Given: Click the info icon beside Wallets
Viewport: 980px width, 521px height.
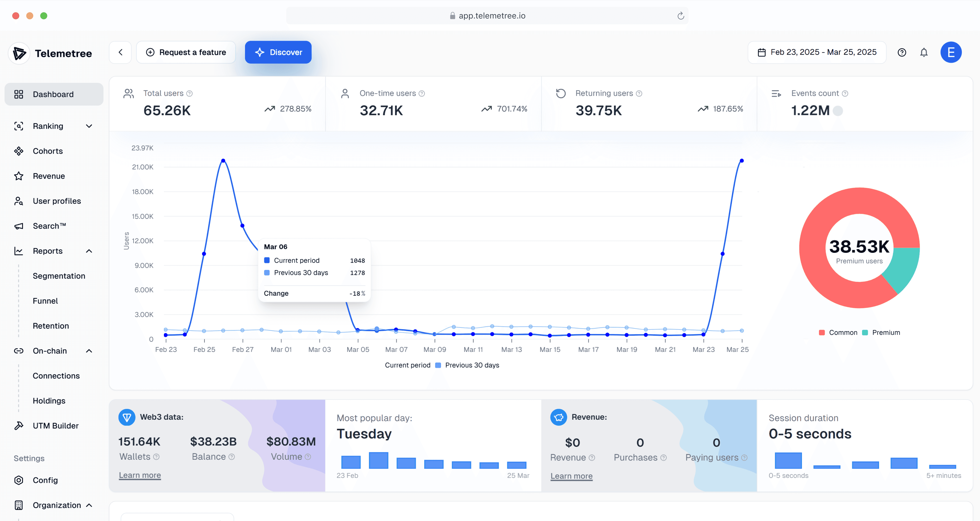Looking at the screenshot, I should (156, 457).
